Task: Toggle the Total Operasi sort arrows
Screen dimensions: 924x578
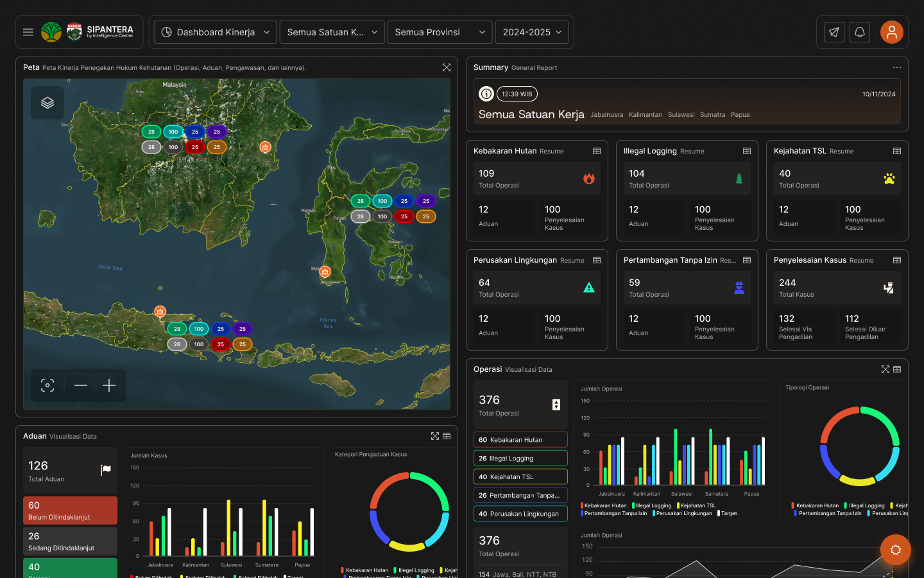Action: point(558,405)
